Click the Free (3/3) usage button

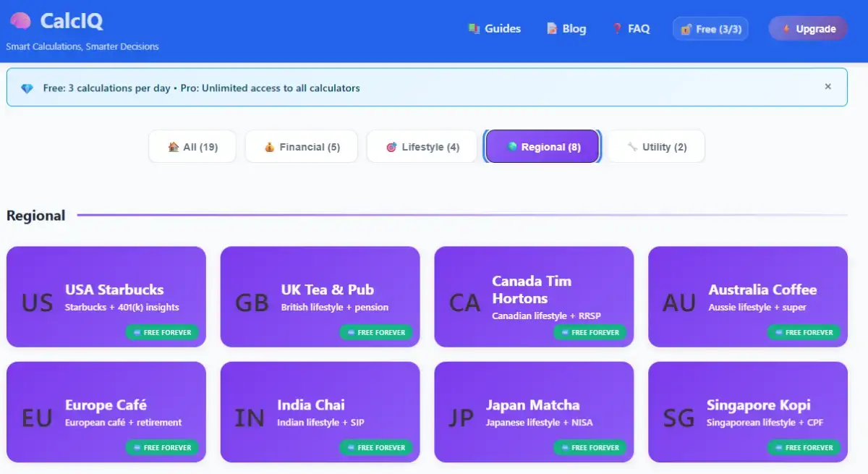[x=710, y=29]
